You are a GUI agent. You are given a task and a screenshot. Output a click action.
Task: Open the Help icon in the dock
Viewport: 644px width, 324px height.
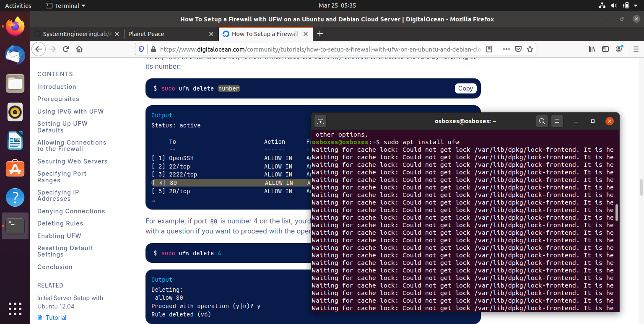[x=15, y=197]
